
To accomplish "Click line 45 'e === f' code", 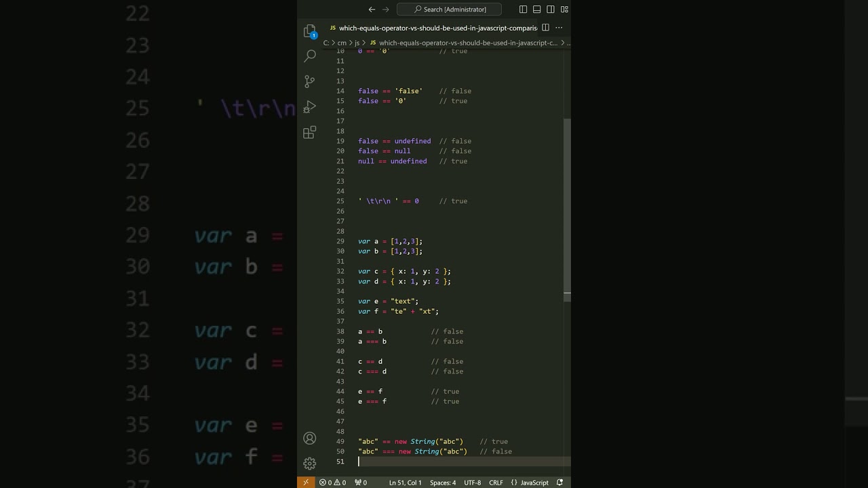I will (x=372, y=401).
